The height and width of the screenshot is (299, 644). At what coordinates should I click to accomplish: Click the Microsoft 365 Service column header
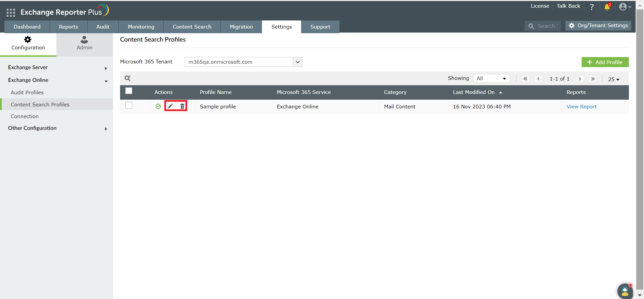click(304, 92)
